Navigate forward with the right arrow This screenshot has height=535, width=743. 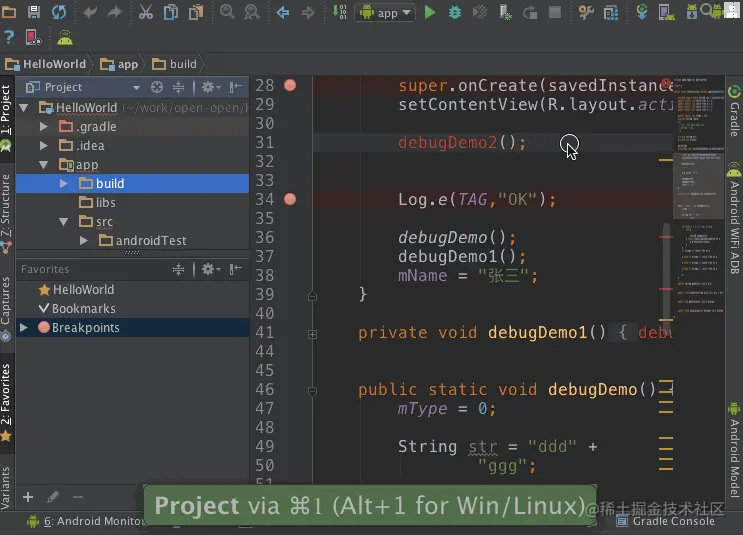click(308, 12)
